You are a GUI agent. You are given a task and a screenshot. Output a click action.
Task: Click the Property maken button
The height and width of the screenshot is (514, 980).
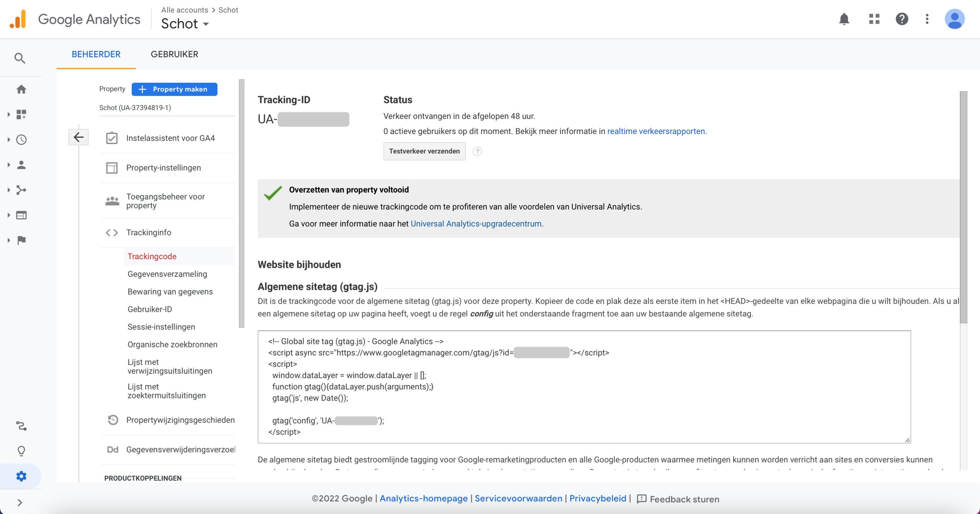(175, 89)
